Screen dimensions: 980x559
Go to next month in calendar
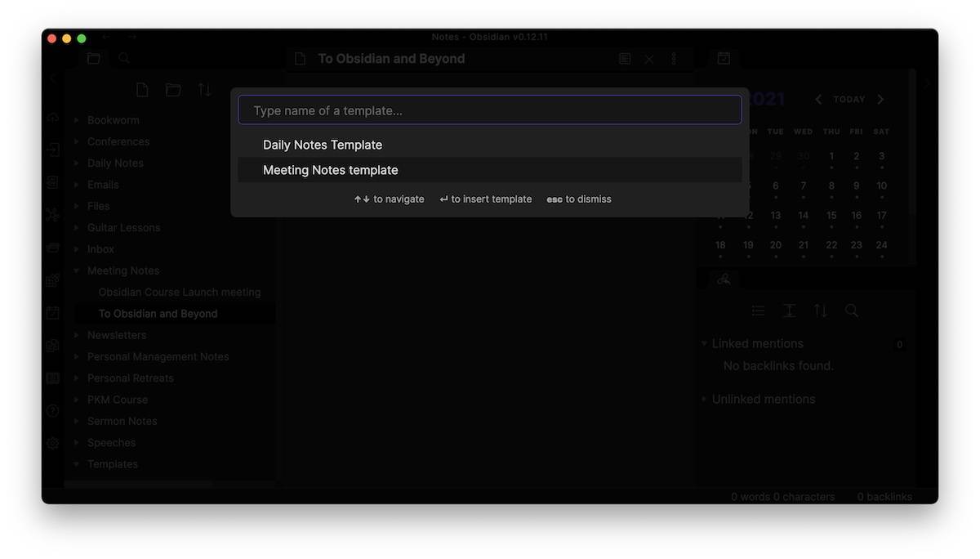point(880,100)
